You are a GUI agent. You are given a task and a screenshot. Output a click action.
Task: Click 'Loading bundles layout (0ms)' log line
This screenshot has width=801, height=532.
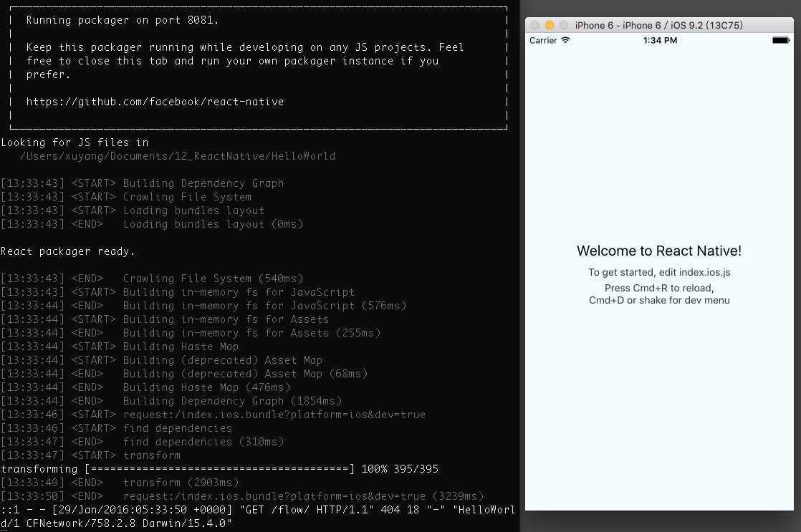152,224
